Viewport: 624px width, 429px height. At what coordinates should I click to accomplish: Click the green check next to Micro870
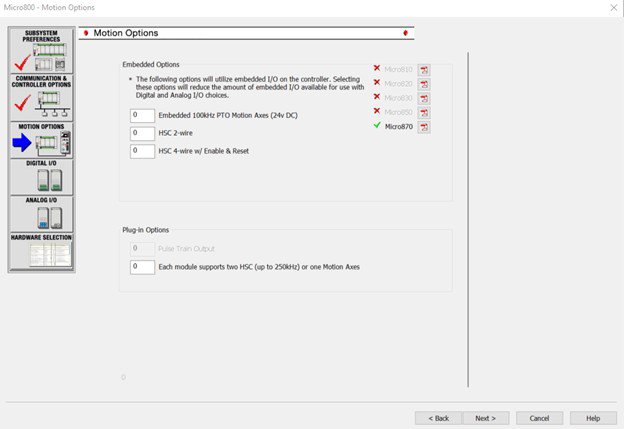pyautogui.click(x=377, y=125)
